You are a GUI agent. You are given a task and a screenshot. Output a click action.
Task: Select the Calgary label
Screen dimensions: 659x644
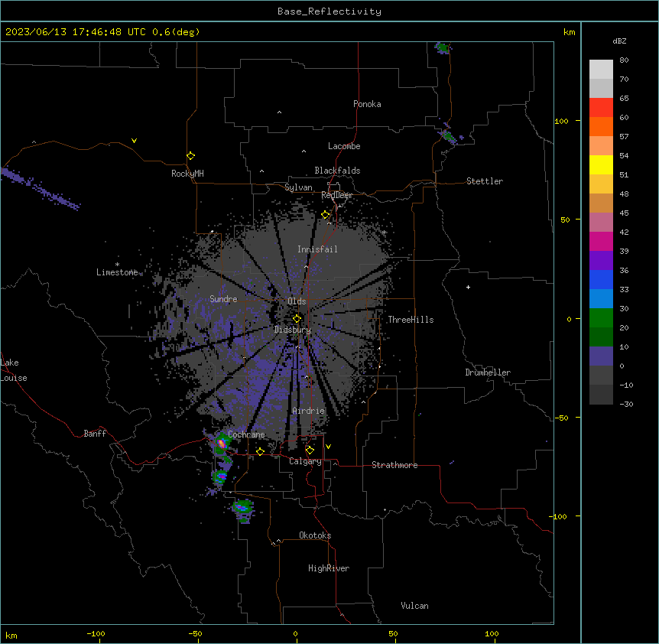pyautogui.click(x=305, y=461)
